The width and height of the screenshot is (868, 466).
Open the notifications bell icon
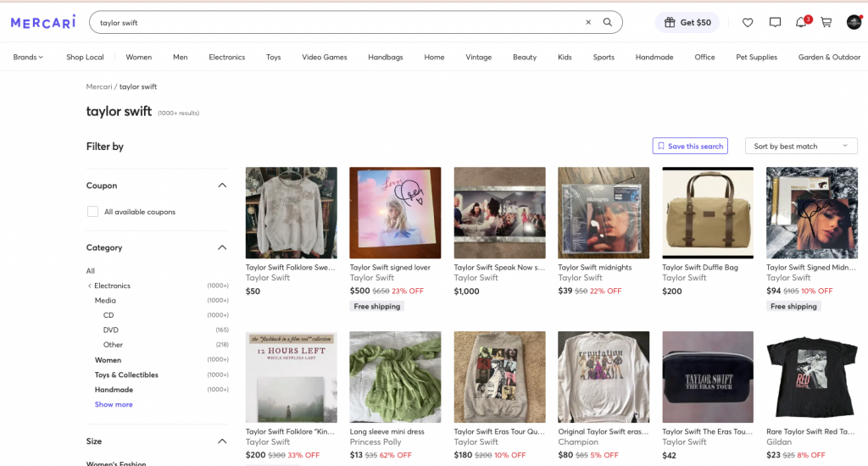click(x=801, y=23)
